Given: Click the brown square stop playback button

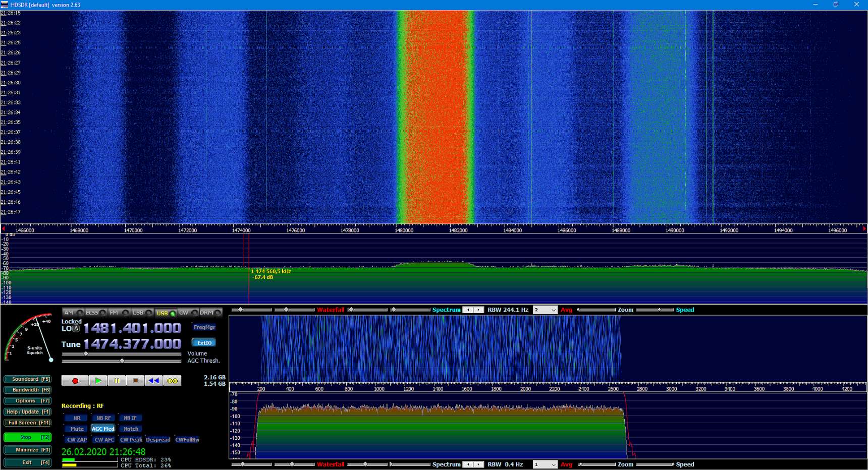Looking at the screenshot, I should [135, 381].
